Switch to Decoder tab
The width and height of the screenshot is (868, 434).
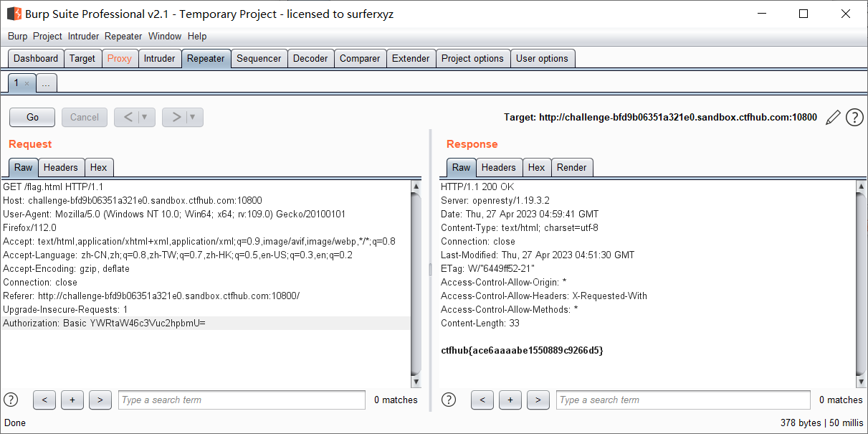coord(310,59)
